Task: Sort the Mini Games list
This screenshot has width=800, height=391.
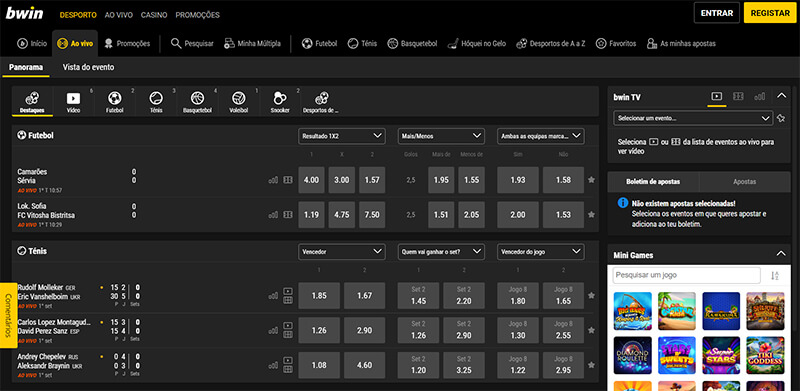Action: (774, 276)
